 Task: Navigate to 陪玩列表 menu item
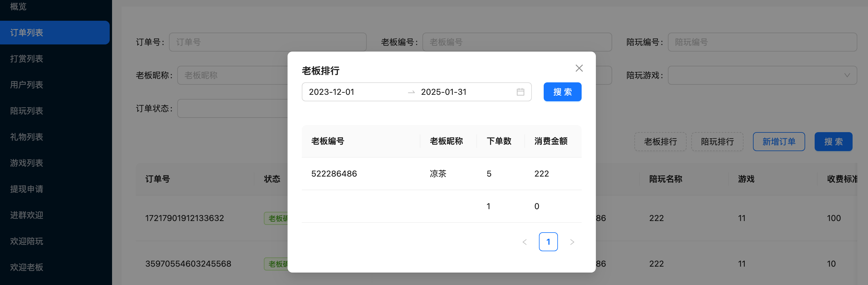(27, 111)
